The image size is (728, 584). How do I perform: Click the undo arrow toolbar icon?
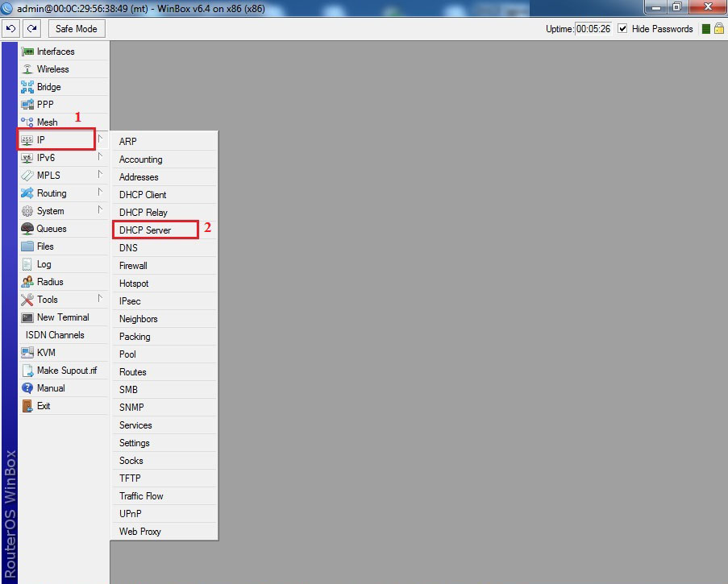click(x=11, y=29)
